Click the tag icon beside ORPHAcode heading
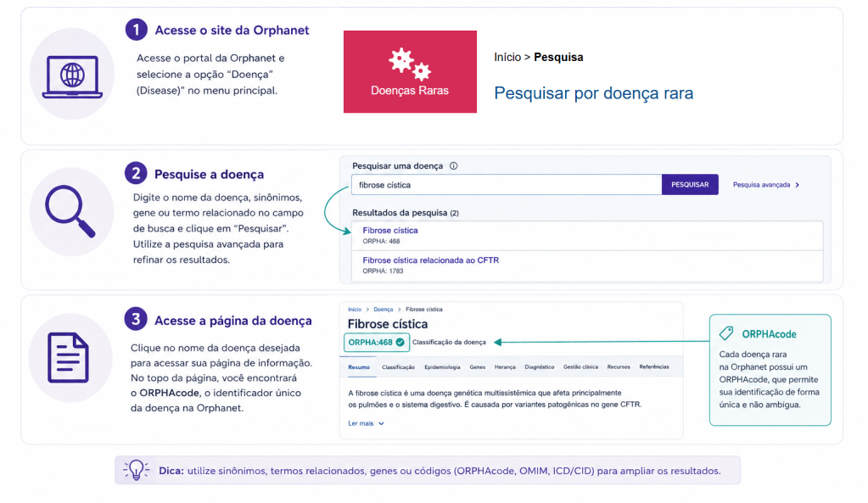 726,333
